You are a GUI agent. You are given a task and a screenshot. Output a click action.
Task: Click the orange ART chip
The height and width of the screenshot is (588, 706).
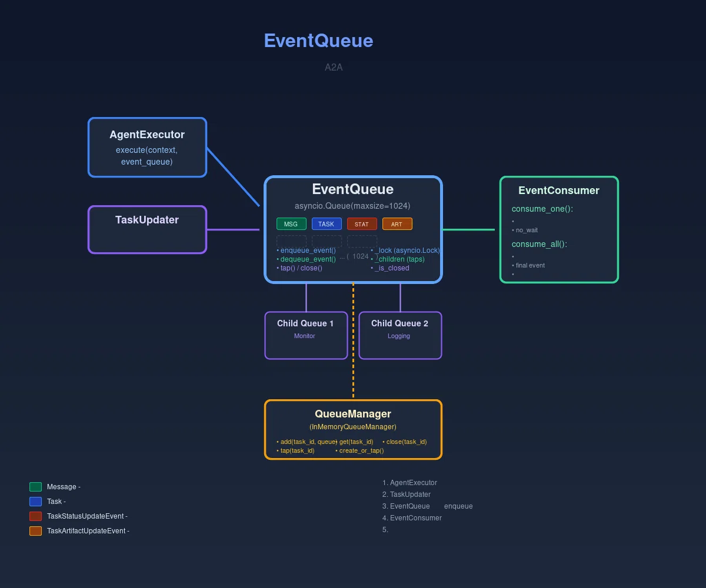[x=397, y=224]
